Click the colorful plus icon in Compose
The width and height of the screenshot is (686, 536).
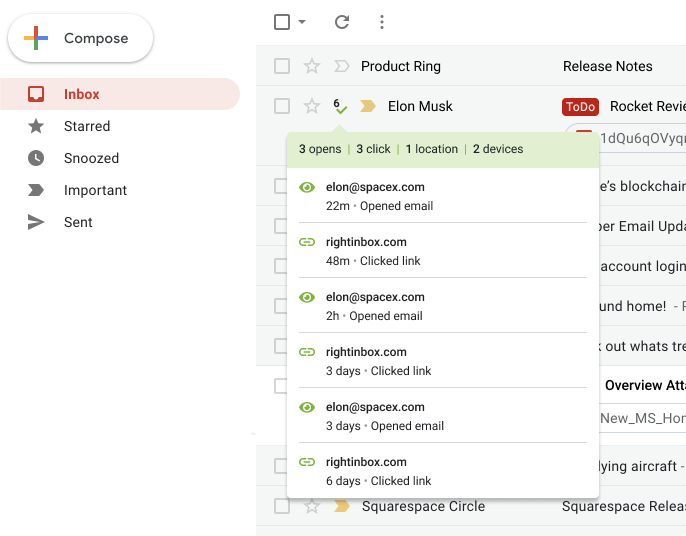36,38
